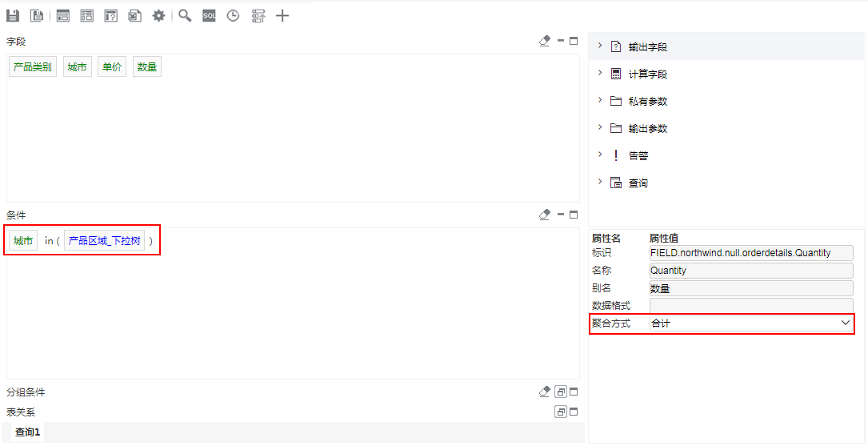Expand the 输出字段 tree node
This screenshot has height=446, width=868.
[x=600, y=46]
